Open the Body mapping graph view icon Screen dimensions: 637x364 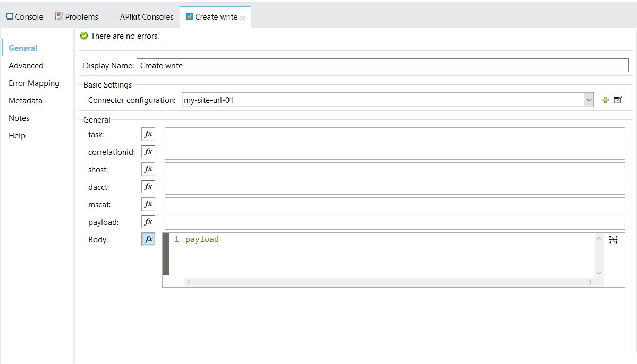tap(614, 240)
